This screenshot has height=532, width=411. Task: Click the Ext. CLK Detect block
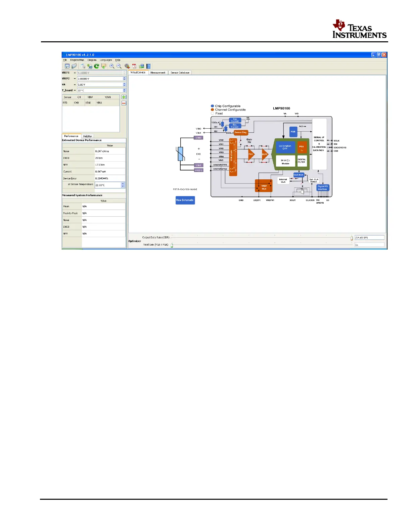pyautogui.click(x=314, y=180)
